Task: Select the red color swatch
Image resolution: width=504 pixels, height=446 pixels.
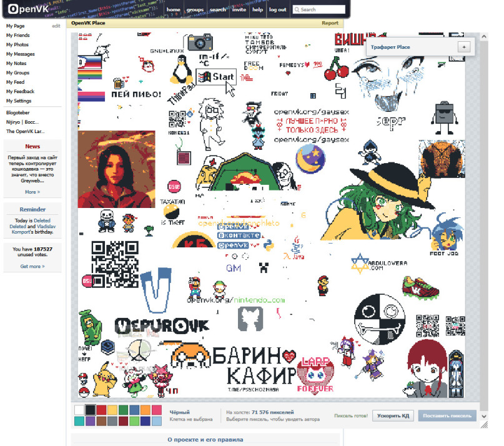Action: click(101, 410)
